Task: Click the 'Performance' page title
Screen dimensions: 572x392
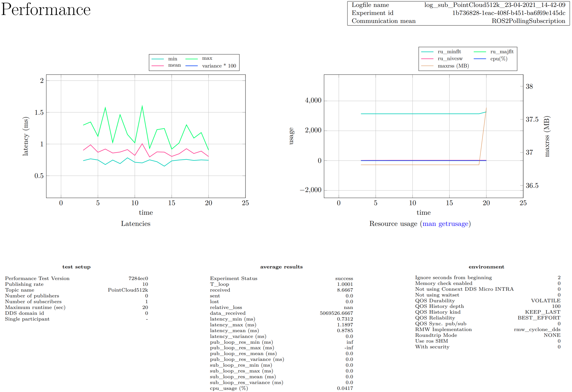Action: (x=46, y=10)
